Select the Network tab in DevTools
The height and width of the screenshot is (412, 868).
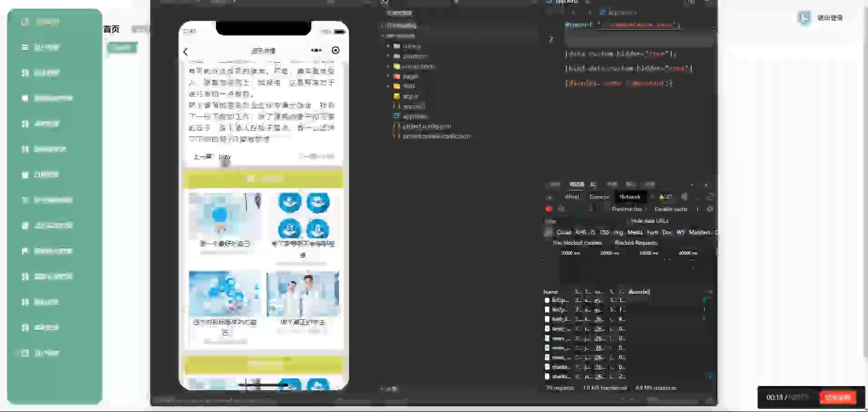click(x=630, y=197)
